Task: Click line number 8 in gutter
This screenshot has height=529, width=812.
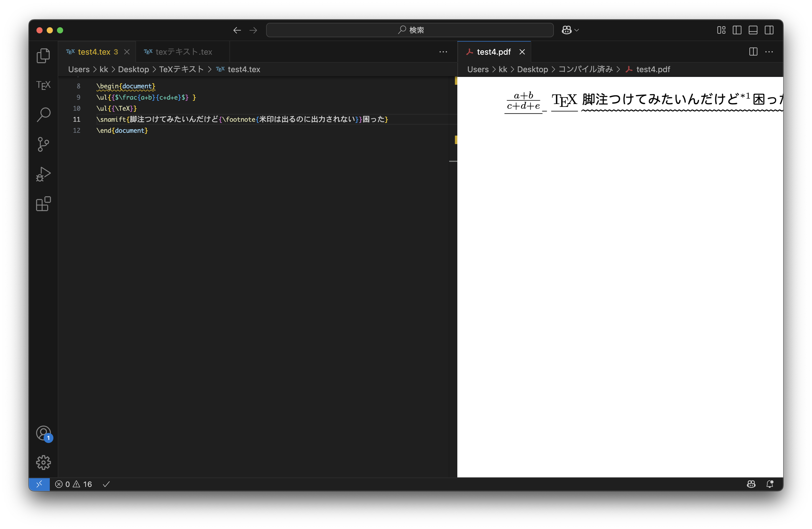Action: (x=79, y=86)
